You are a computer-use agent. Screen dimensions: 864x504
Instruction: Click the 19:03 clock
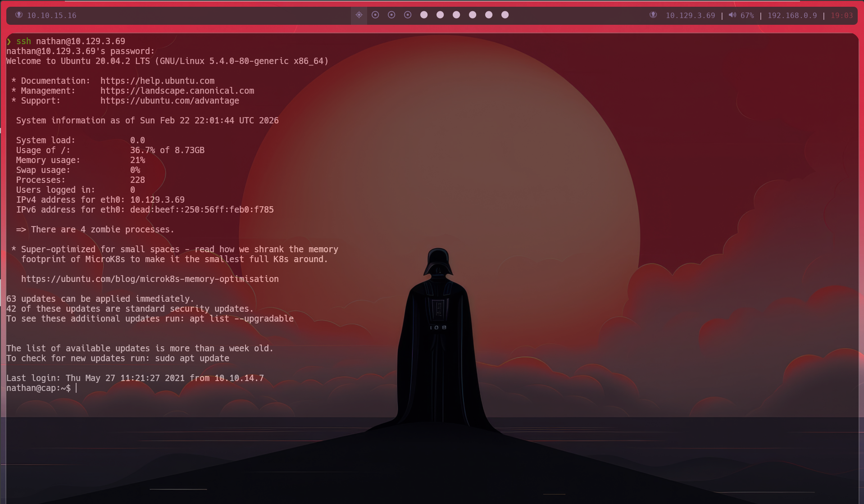pos(841,15)
